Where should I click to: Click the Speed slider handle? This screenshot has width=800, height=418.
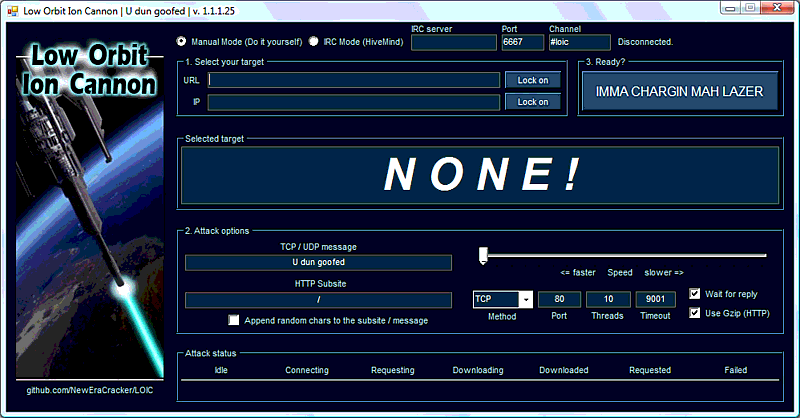coord(482,256)
